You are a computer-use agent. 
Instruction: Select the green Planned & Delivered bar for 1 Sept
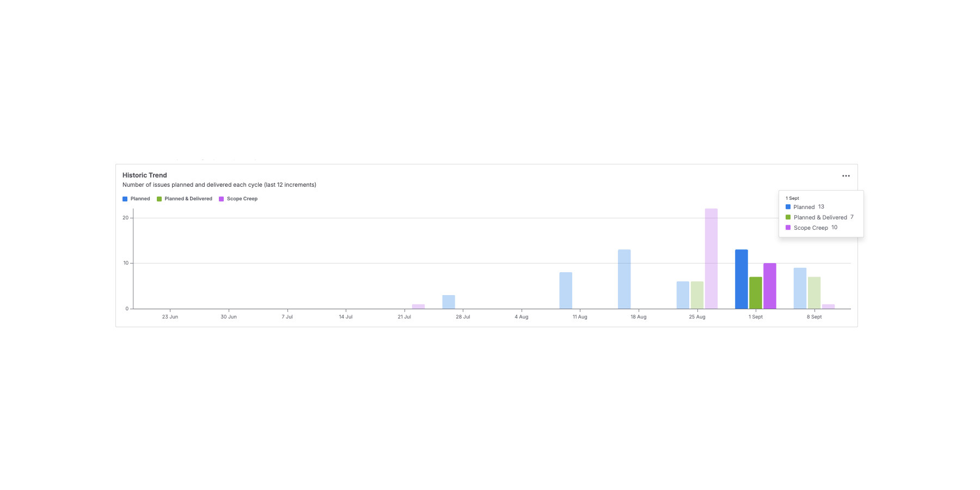coord(756,293)
